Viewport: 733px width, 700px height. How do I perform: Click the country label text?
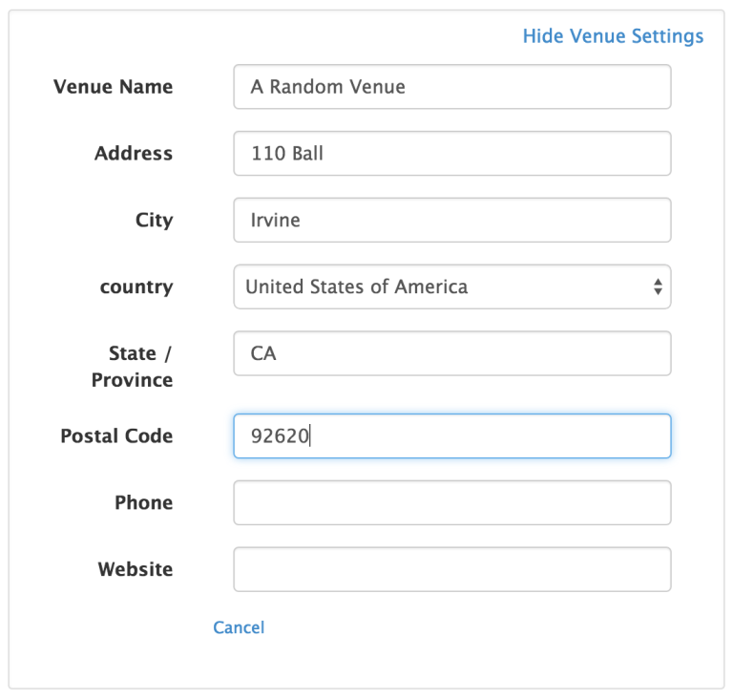coord(136,286)
